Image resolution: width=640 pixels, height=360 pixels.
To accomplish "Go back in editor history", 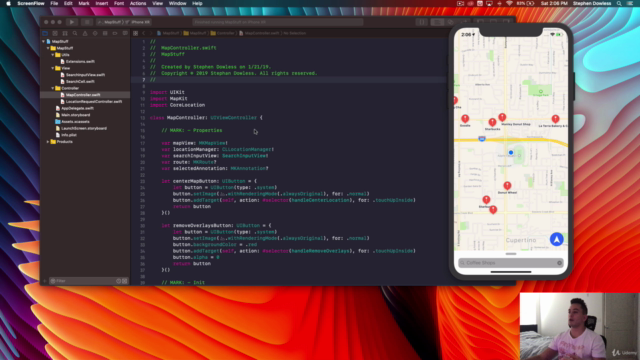I will click(144, 33).
